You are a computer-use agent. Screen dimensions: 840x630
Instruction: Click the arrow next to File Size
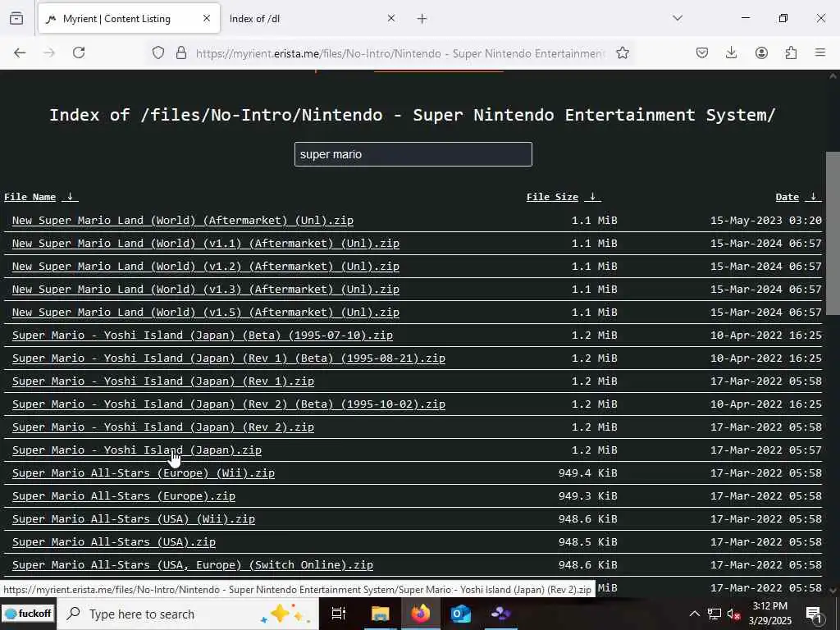pyautogui.click(x=592, y=197)
